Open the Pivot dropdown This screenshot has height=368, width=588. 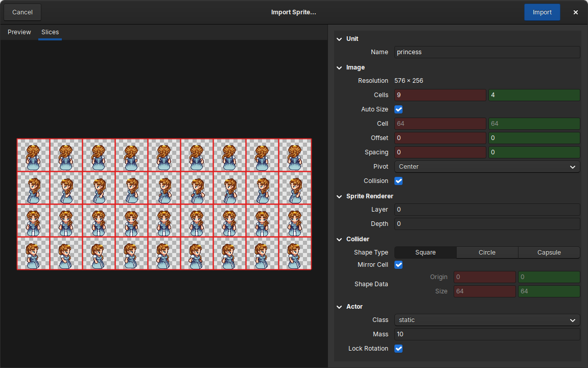point(486,166)
